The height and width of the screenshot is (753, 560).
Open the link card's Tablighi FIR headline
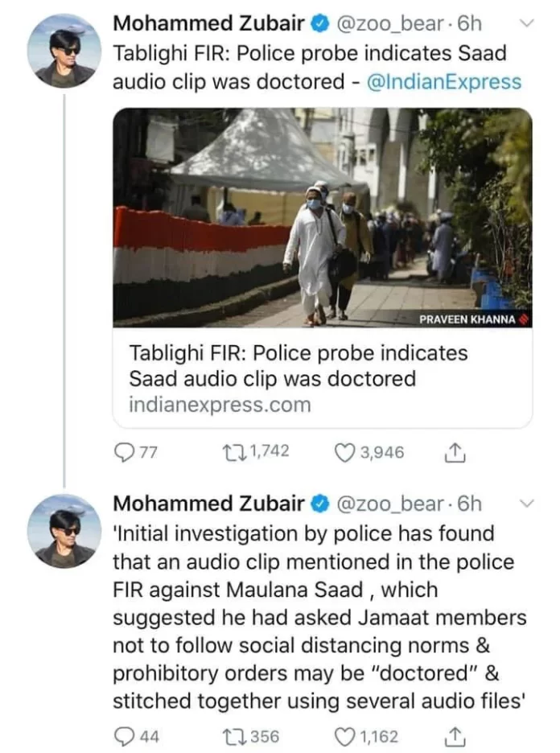click(x=298, y=366)
